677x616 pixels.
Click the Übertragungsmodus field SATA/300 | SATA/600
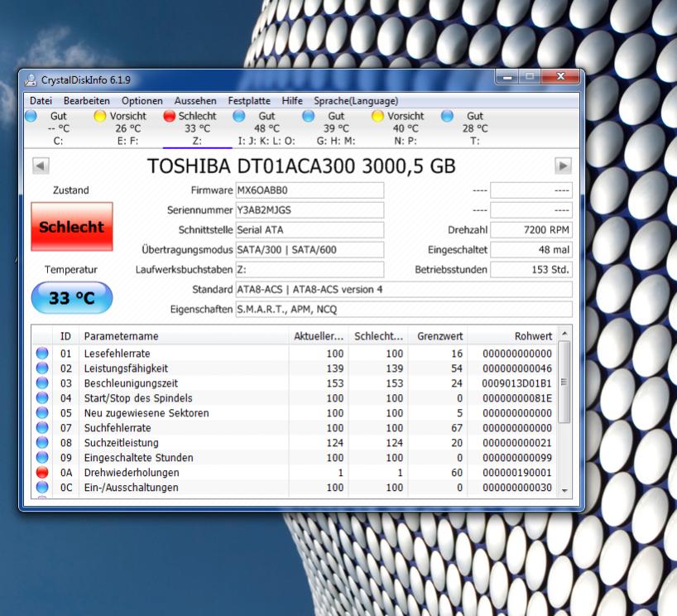(x=310, y=250)
